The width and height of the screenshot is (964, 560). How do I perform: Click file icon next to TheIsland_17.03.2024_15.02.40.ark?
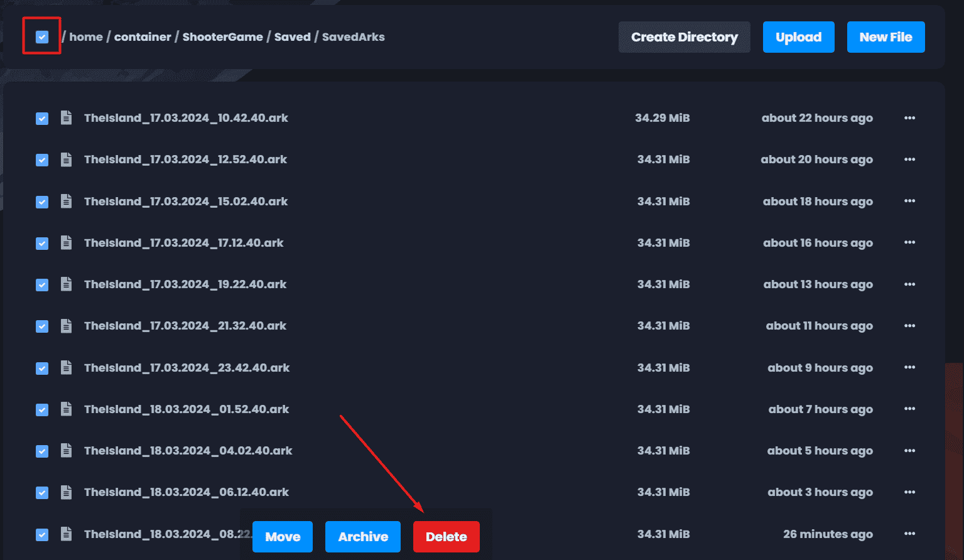(x=66, y=202)
